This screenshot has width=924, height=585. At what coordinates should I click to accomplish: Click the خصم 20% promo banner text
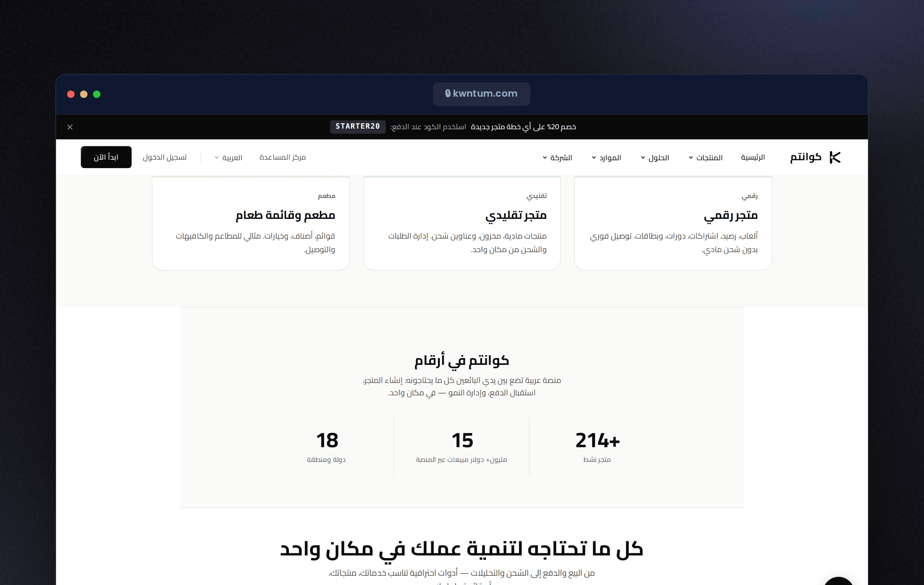click(x=523, y=127)
